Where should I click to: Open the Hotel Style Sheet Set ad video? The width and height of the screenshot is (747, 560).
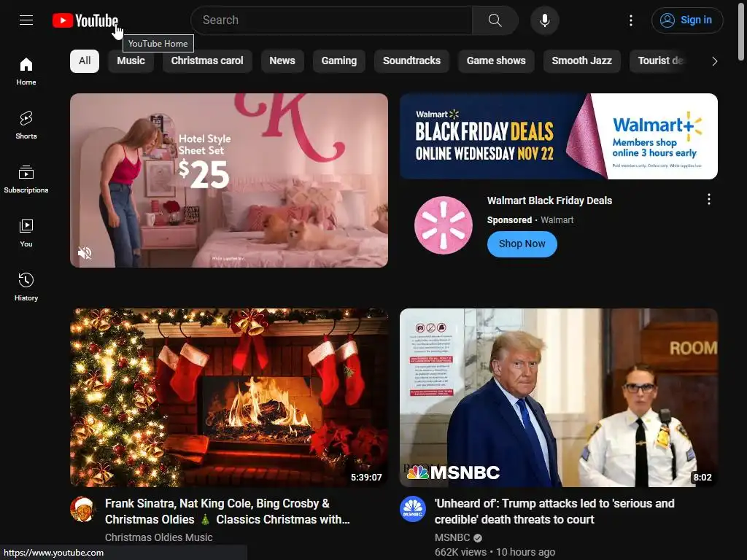(229, 180)
